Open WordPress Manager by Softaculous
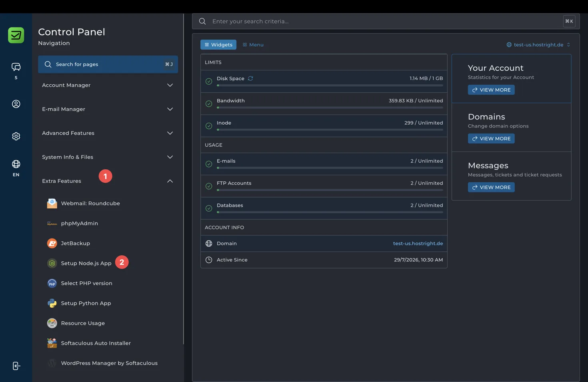 pyautogui.click(x=109, y=363)
